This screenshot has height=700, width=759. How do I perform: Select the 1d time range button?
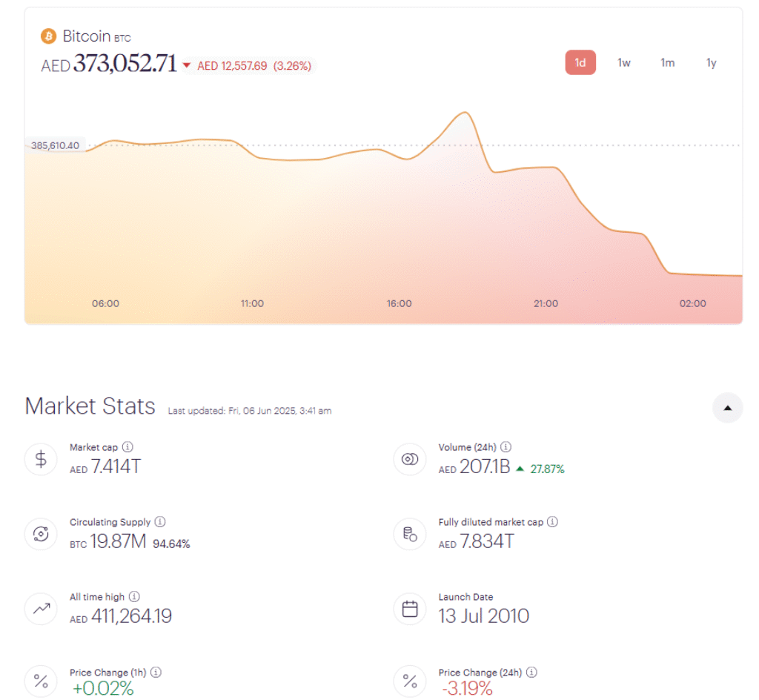[x=580, y=63]
